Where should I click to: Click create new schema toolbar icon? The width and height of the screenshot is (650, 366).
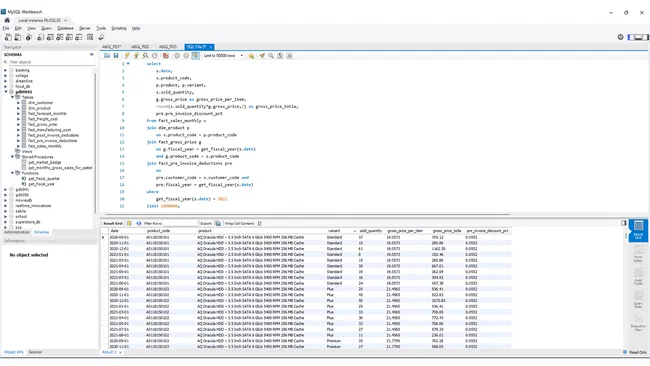click(x=40, y=37)
